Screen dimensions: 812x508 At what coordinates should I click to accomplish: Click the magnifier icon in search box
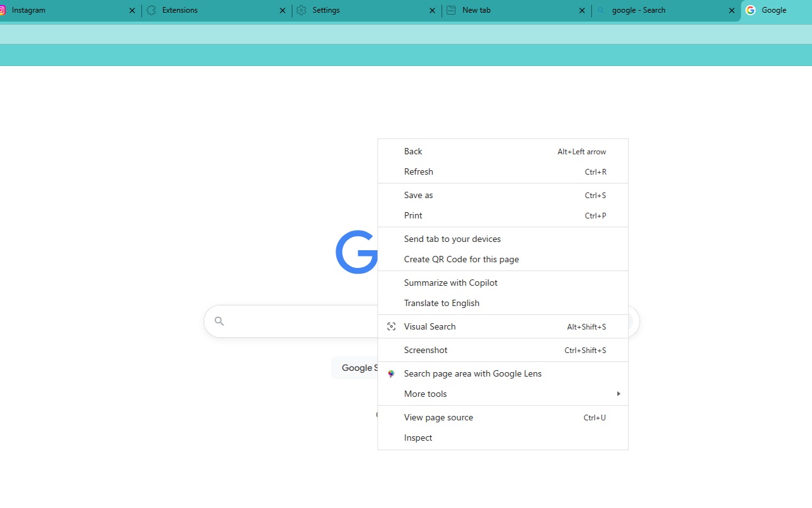click(219, 321)
